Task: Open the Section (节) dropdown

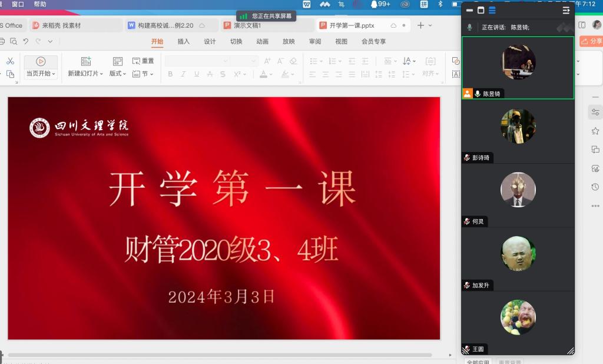Action: coord(143,74)
